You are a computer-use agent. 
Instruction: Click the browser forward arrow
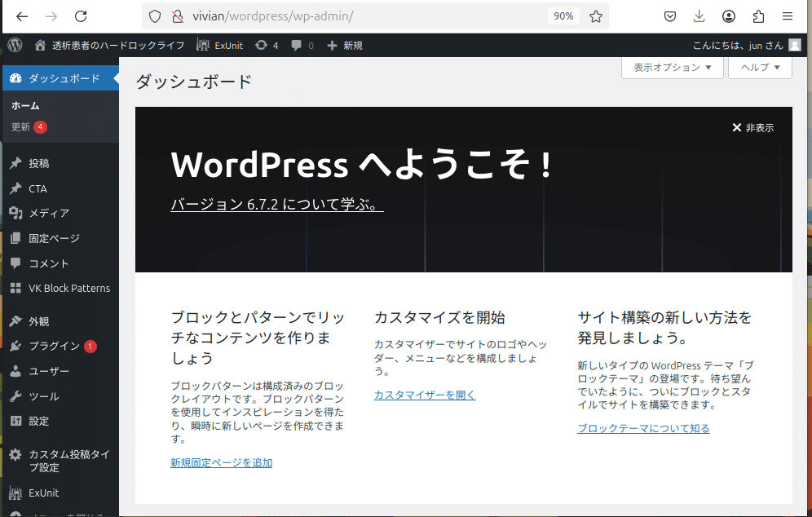[x=51, y=16]
